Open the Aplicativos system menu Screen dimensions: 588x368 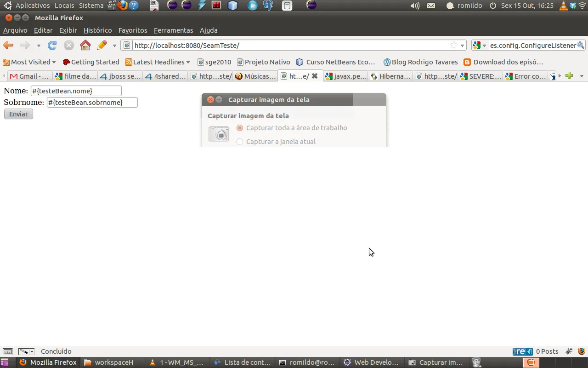coord(32,6)
